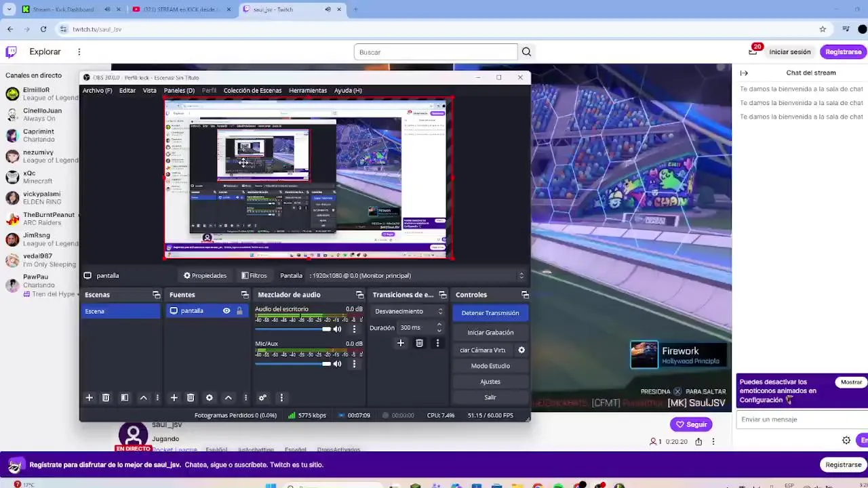
Task: Mute the saul_jsv Twitch browser tab audio
Action: click(328, 9)
